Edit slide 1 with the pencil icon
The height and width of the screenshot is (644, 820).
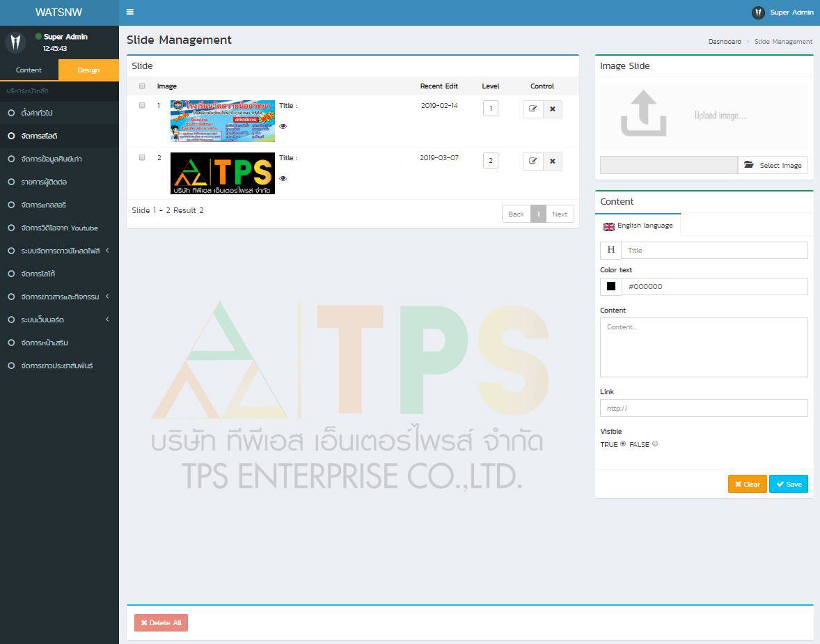(533, 109)
